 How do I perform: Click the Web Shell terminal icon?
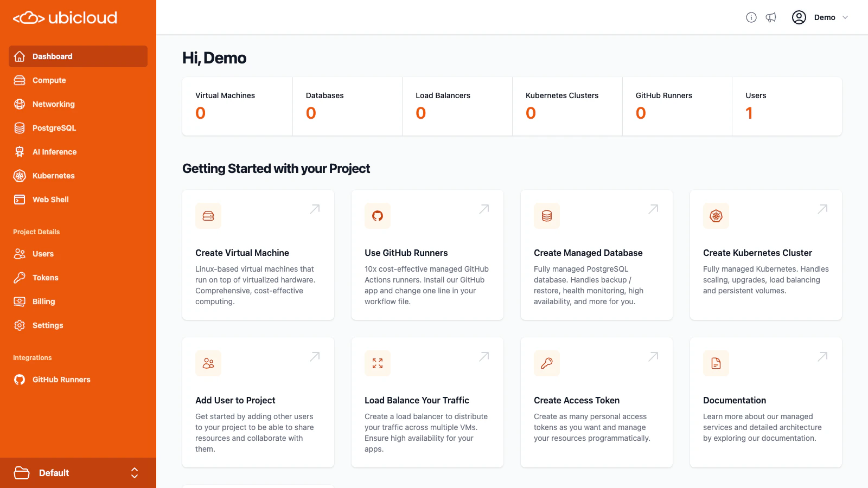coord(20,200)
